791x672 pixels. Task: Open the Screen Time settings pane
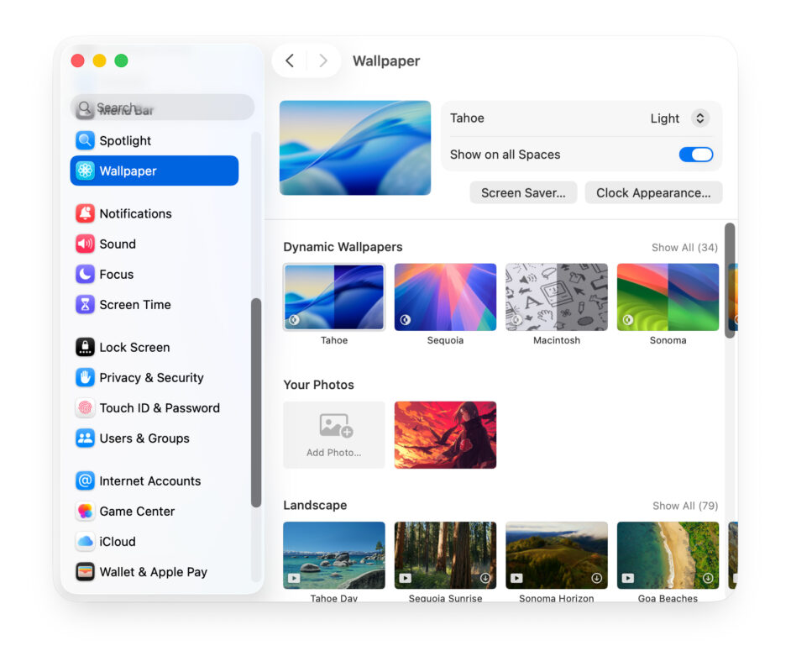(x=155, y=304)
